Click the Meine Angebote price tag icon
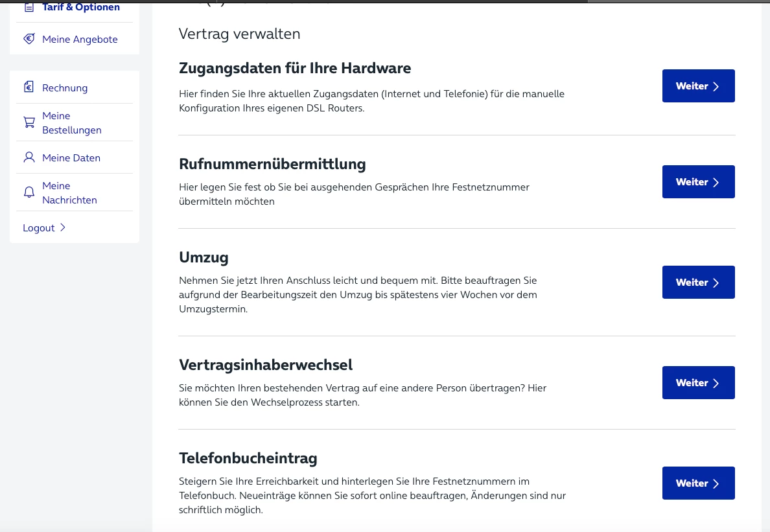 pyautogui.click(x=29, y=39)
